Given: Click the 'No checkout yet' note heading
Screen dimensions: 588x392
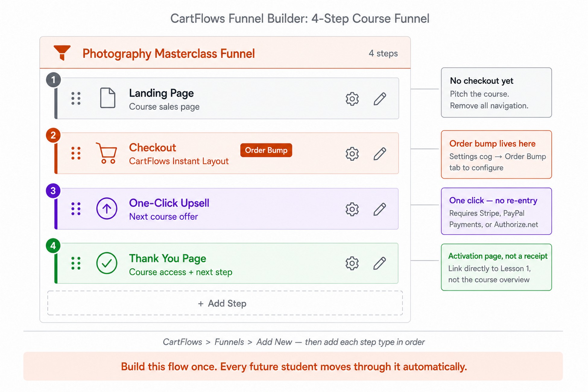Looking at the screenshot, I should [482, 81].
